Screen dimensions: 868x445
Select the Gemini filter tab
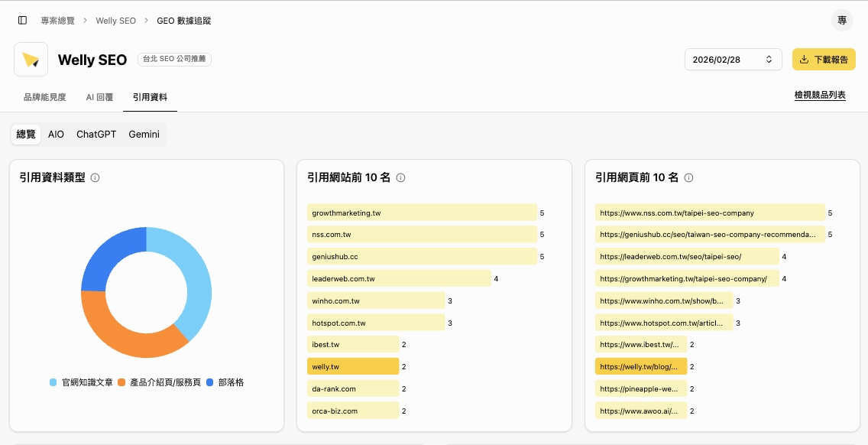144,134
